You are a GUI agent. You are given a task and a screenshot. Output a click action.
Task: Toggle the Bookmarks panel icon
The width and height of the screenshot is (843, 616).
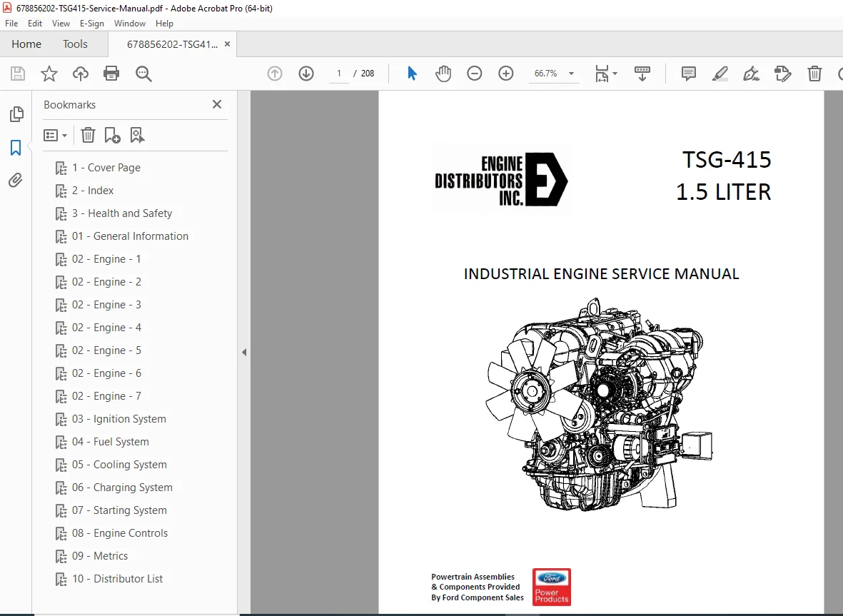point(16,147)
